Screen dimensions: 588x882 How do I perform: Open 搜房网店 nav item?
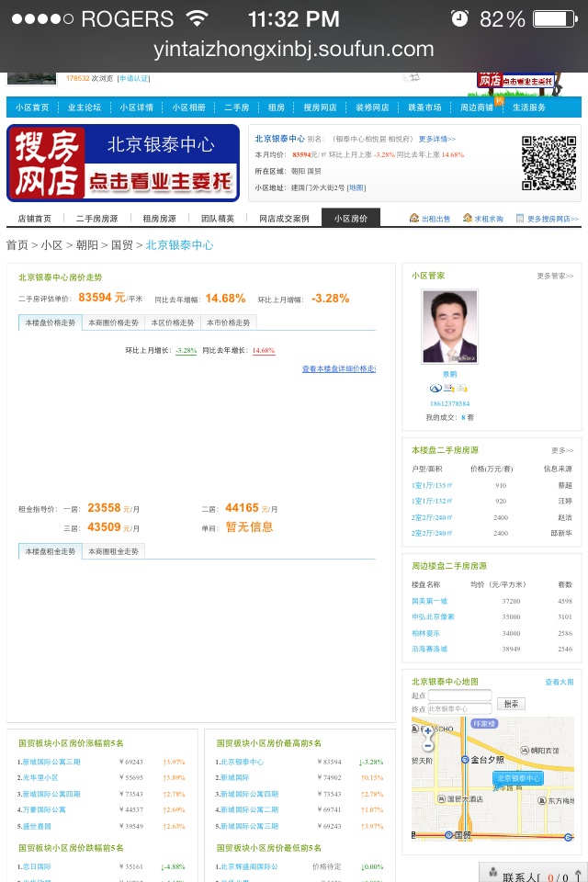(x=320, y=107)
